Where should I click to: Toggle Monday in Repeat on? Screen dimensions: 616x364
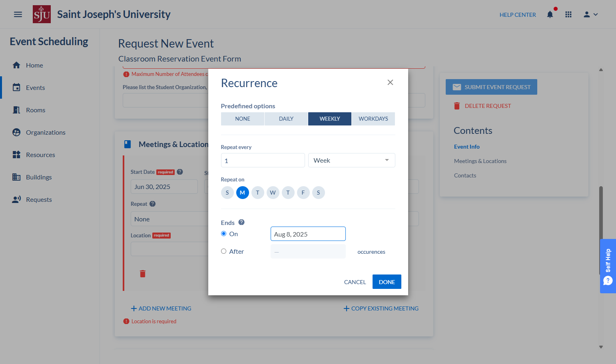pos(243,193)
